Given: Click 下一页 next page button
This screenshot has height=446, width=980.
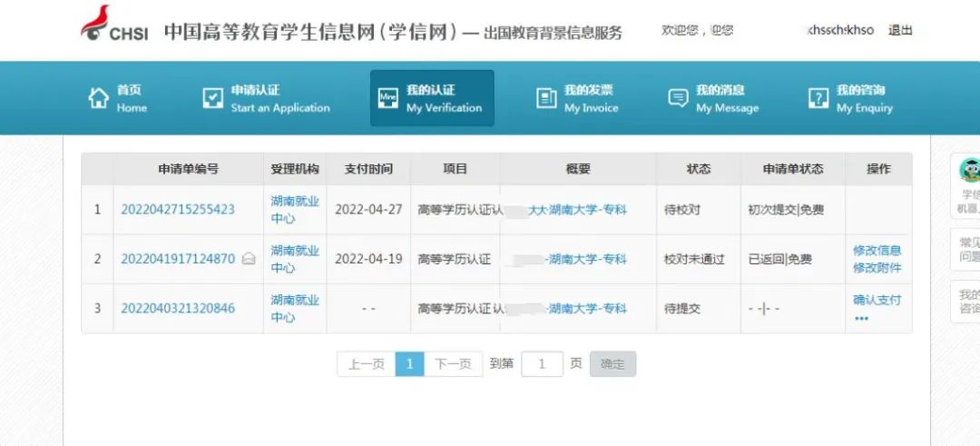Looking at the screenshot, I should click(x=453, y=364).
